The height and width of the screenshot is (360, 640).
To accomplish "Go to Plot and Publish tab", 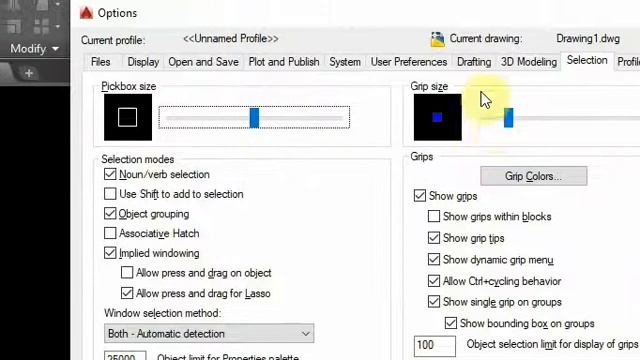I will 284,62.
